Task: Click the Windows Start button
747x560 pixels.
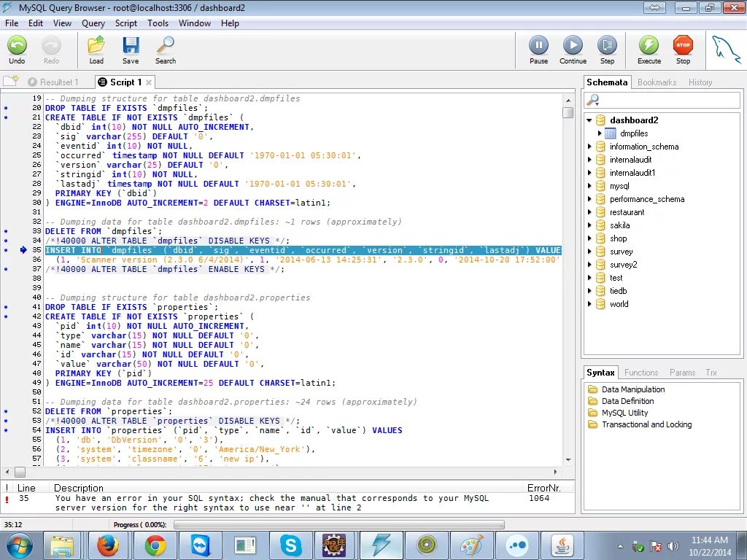Action: tap(19, 545)
